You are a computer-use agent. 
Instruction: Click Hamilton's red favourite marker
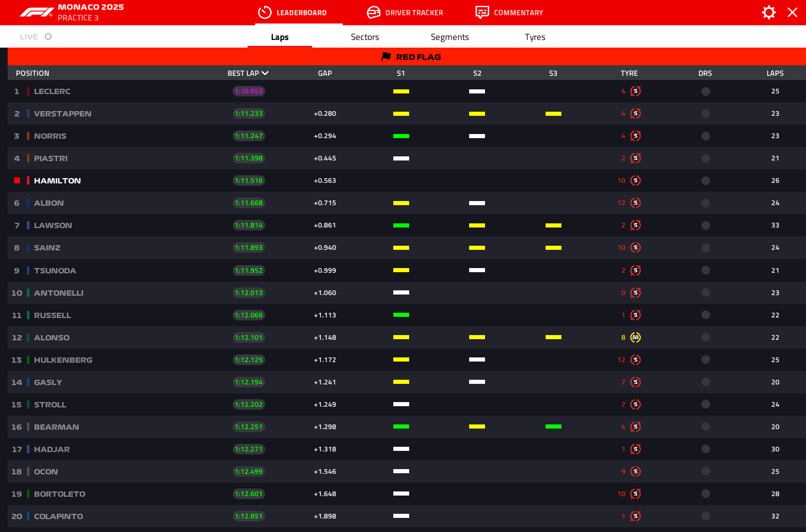(17, 180)
